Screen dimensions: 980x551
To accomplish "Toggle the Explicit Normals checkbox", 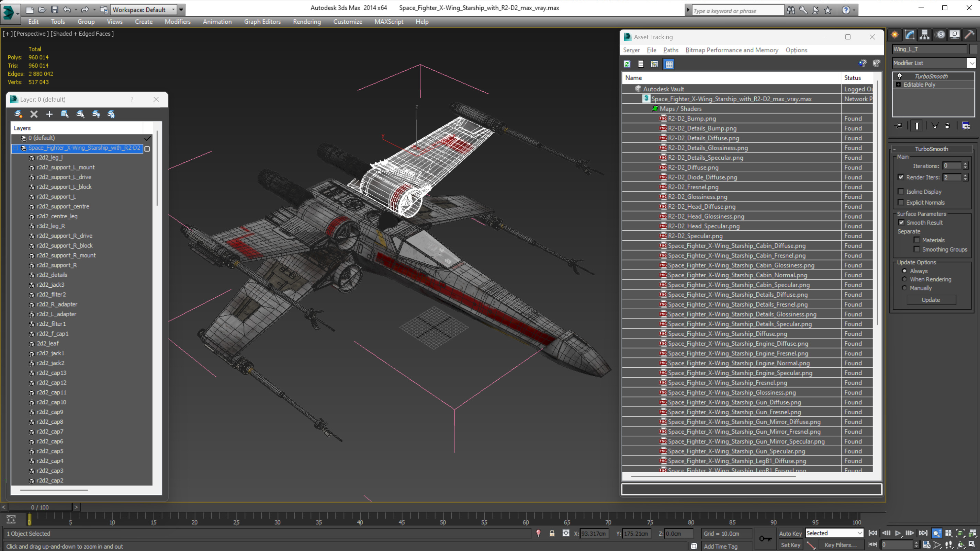I will coord(901,202).
